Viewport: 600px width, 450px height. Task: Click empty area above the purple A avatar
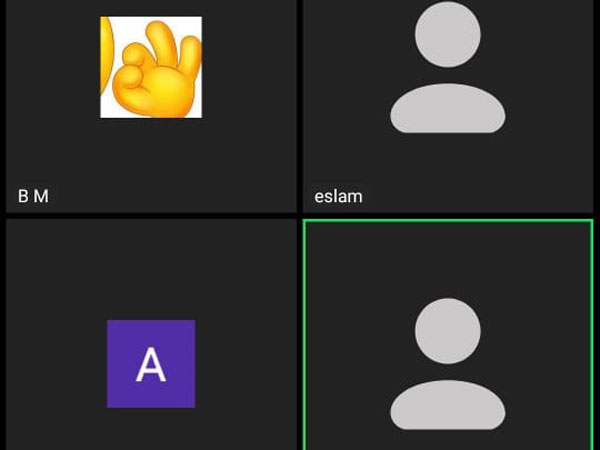(151, 270)
